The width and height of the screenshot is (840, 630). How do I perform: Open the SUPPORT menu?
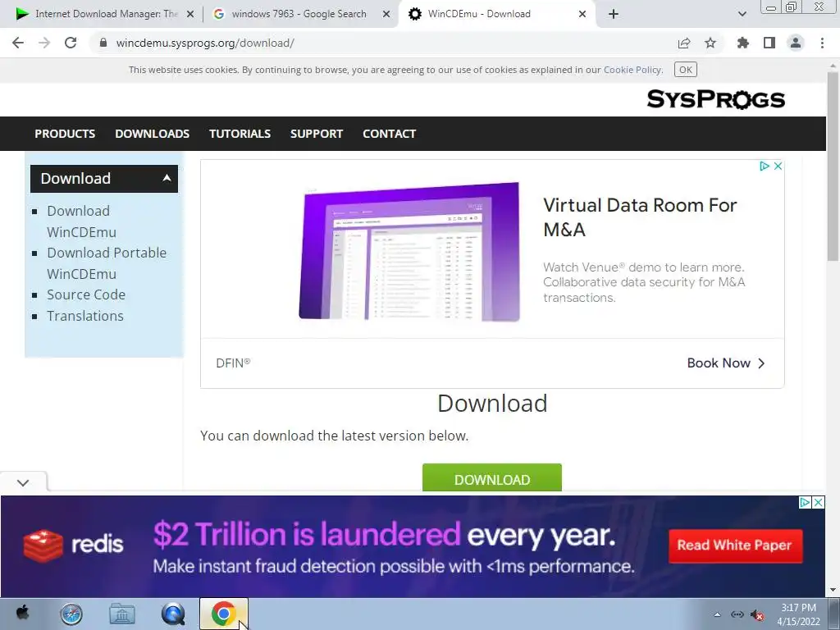click(x=316, y=134)
